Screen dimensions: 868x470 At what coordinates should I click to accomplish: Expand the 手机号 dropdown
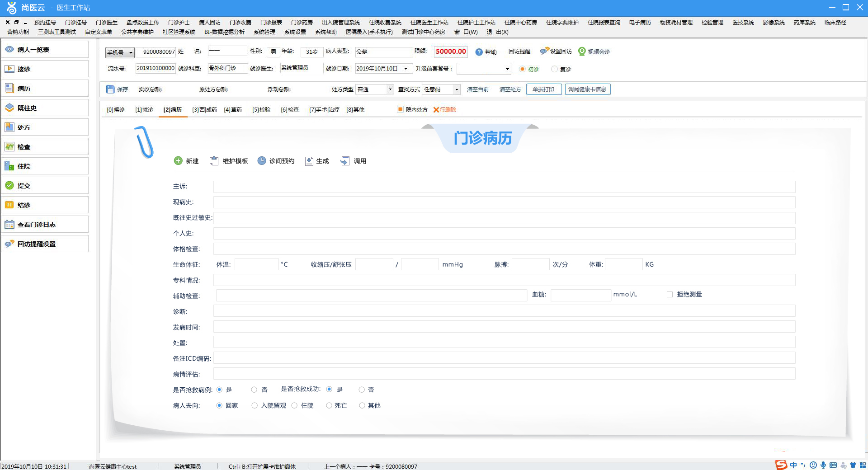point(130,53)
